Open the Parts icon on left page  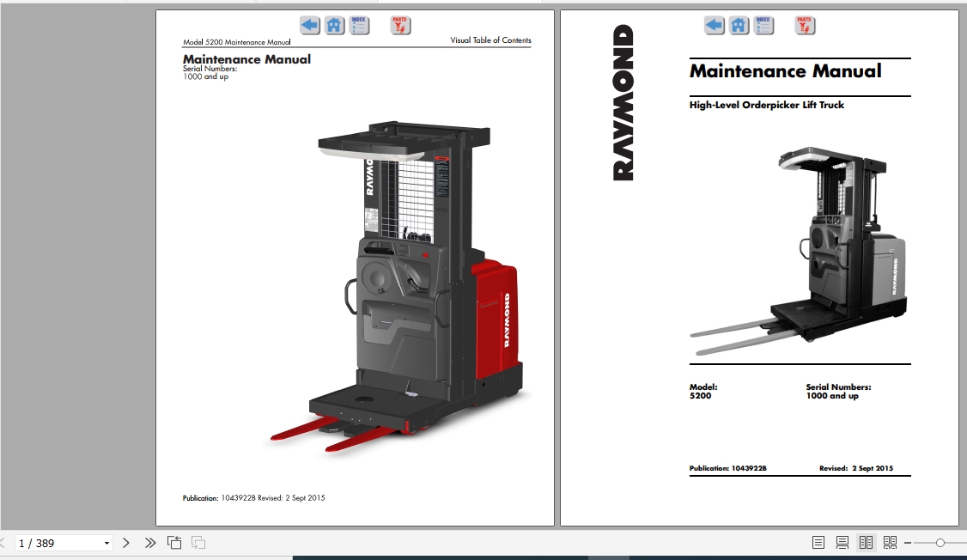coord(400,25)
